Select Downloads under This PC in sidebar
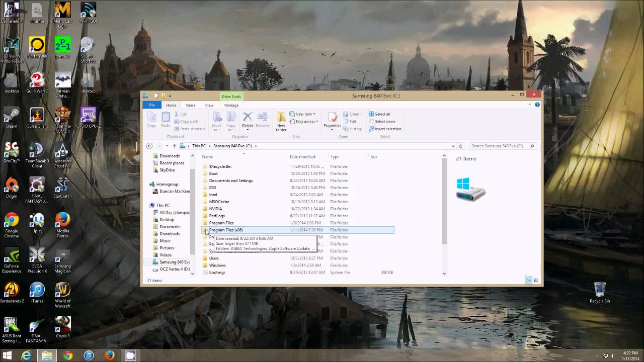Image resolution: width=644 pixels, height=362 pixels. [169, 234]
